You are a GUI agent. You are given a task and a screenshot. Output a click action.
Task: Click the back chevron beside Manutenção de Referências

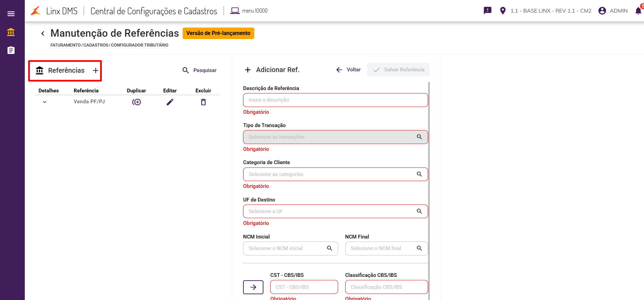[43, 33]
